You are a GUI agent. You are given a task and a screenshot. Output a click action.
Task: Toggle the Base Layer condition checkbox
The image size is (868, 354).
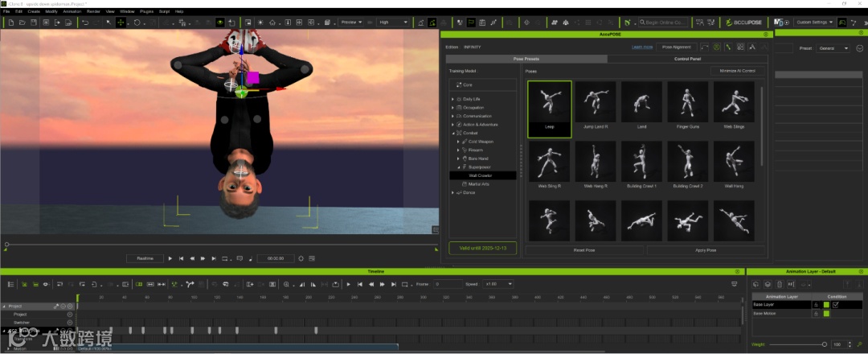coord(836,305)
